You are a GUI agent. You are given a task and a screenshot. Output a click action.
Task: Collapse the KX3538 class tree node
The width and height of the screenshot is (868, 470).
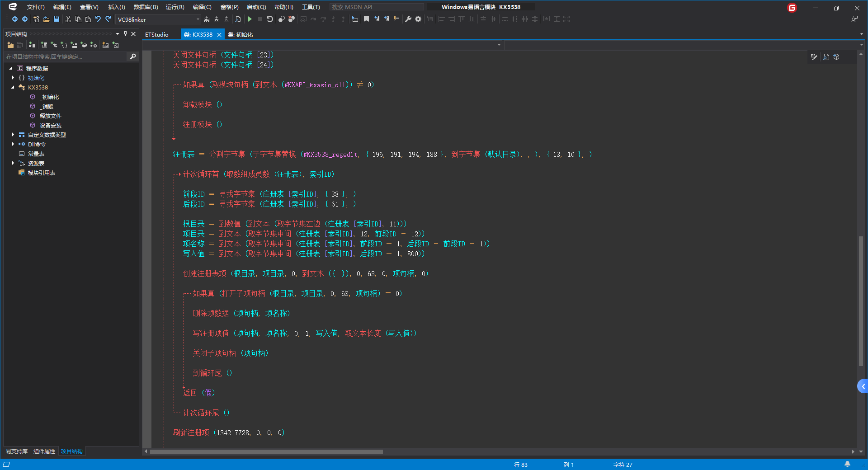click(x=13, y=87)
